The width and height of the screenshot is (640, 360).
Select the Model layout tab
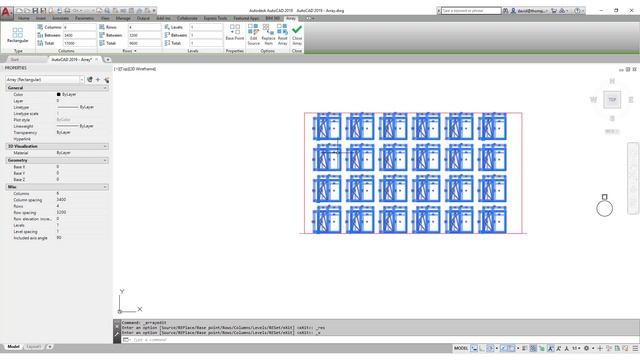(x=13, y=347)
